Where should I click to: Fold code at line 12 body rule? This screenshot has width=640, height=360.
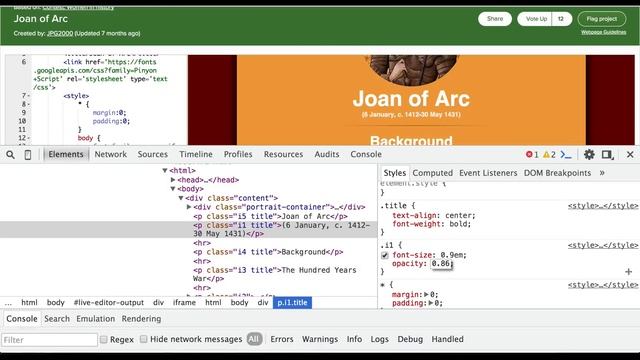(29, 138)
